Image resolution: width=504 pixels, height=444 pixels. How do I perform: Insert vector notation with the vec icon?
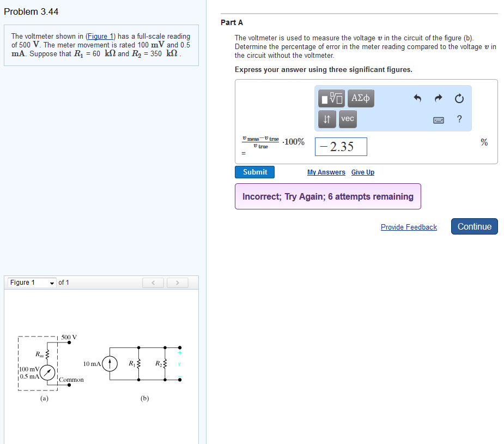pyautogui.click(x=347, y=119)
